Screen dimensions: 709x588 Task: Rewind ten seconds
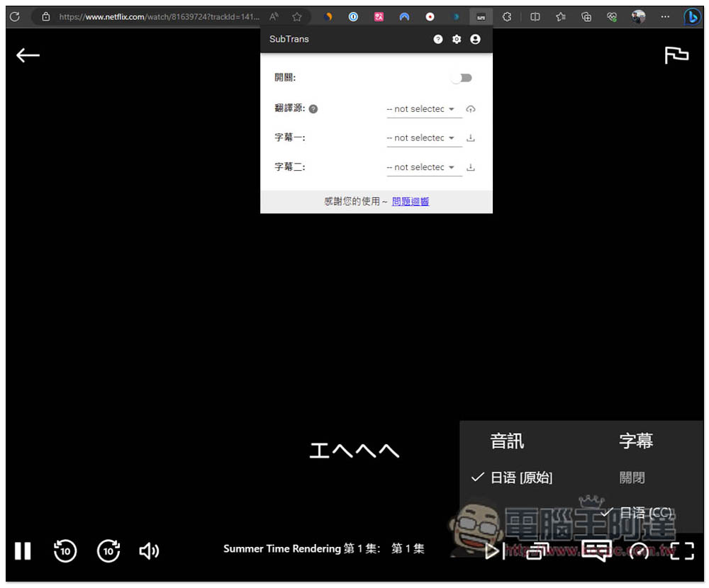click(x=65, y=550)
